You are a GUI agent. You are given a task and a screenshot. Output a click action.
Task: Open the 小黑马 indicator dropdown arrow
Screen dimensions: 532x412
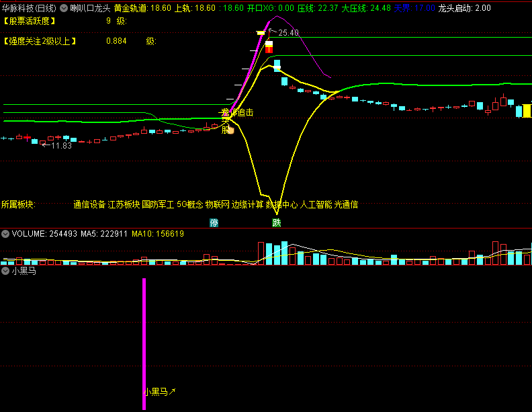click(x=5, y=271)
